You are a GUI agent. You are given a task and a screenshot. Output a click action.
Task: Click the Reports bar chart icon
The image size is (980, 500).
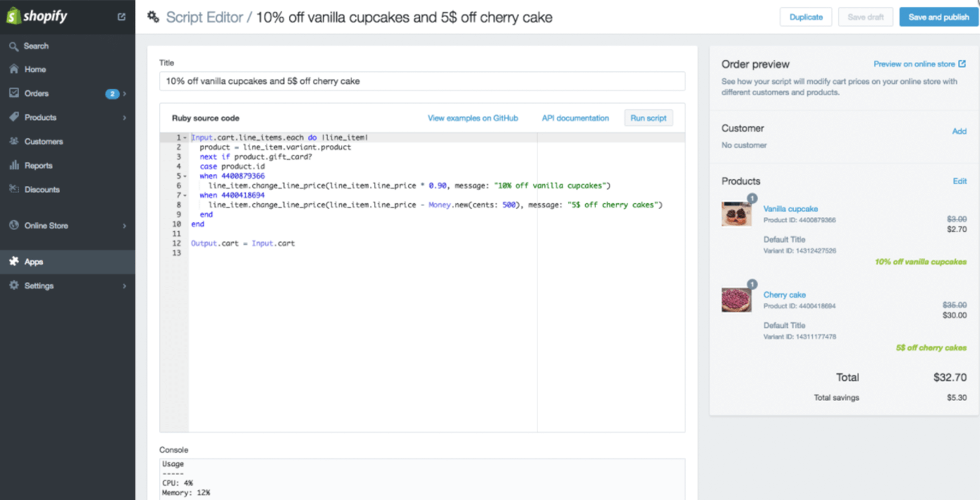[x=14, y=165]
